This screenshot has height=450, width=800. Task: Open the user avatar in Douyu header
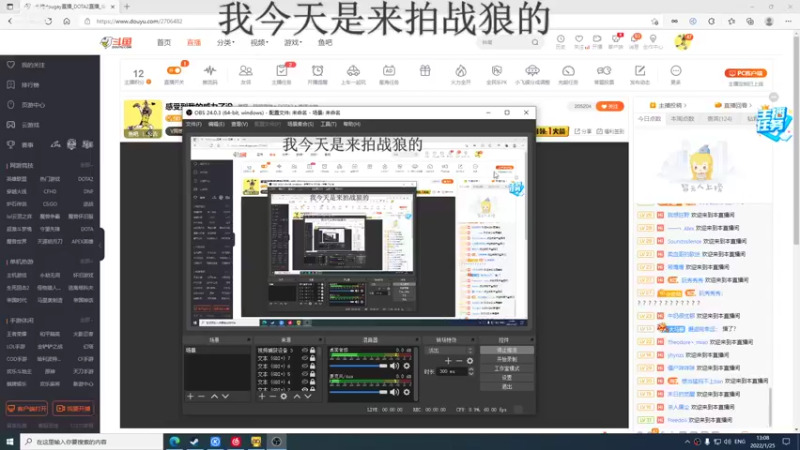tap(682, 42)
